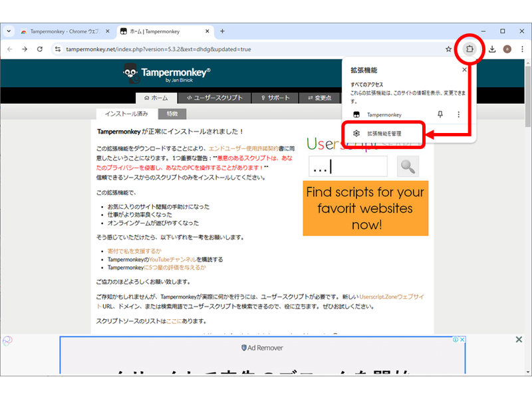This screenshot has height=399, width=532.
Task: Click the userscript search text box
Action: pos(348,167)
